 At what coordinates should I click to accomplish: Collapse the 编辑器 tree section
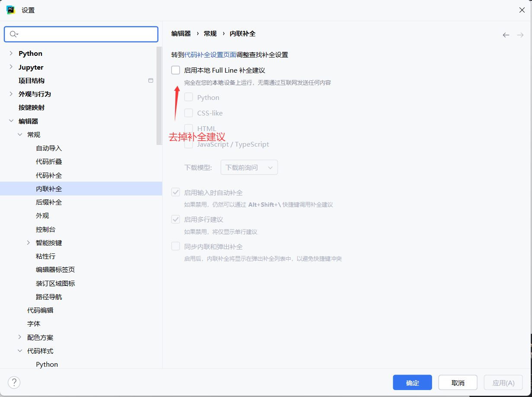(x=11, y=121)
